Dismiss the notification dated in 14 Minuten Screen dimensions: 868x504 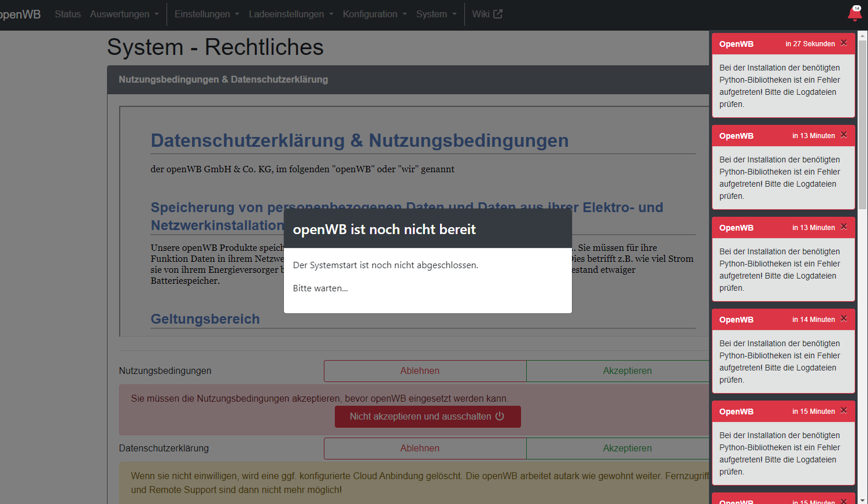coord(844,318)
